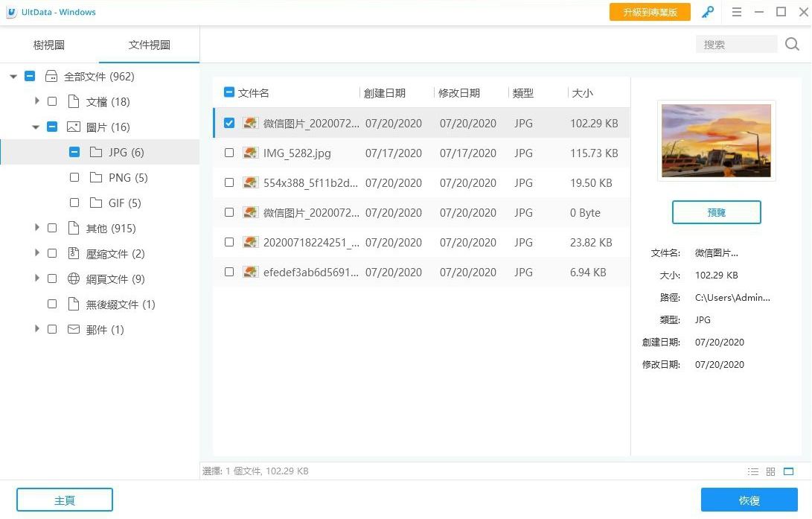The width and height of the screenshot is (812, 519).
Task: Switch to the 文件視圖 tab
Action: coord(149,45)
